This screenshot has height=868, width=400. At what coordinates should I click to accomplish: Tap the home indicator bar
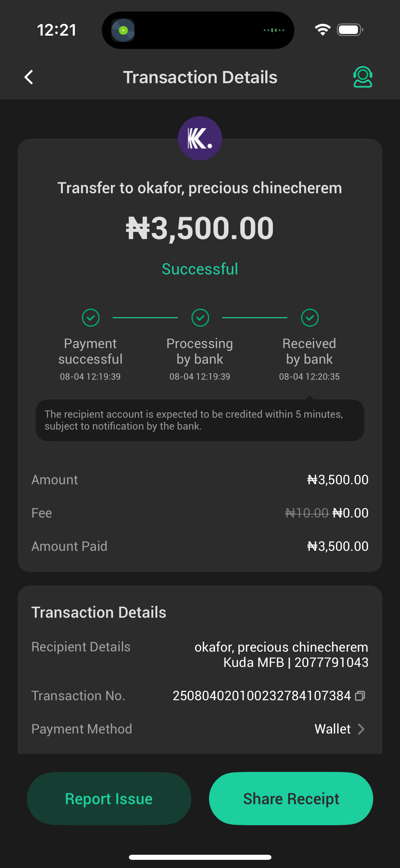point(200,857)
